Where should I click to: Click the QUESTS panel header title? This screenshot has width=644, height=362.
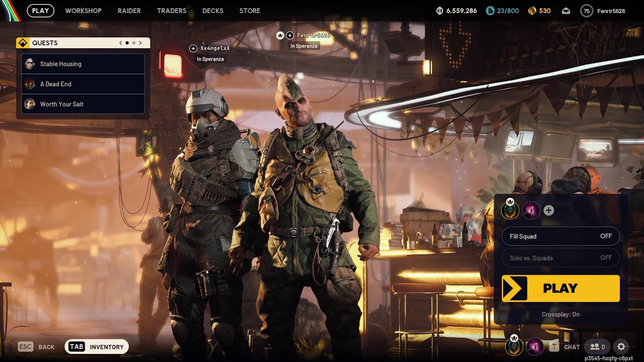click(45, 43)
